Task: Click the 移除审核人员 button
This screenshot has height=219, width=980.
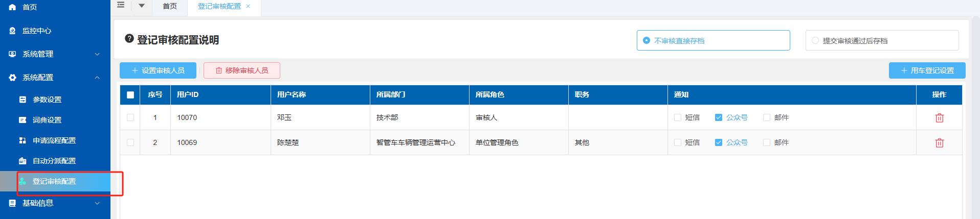Action: (242, 70)
